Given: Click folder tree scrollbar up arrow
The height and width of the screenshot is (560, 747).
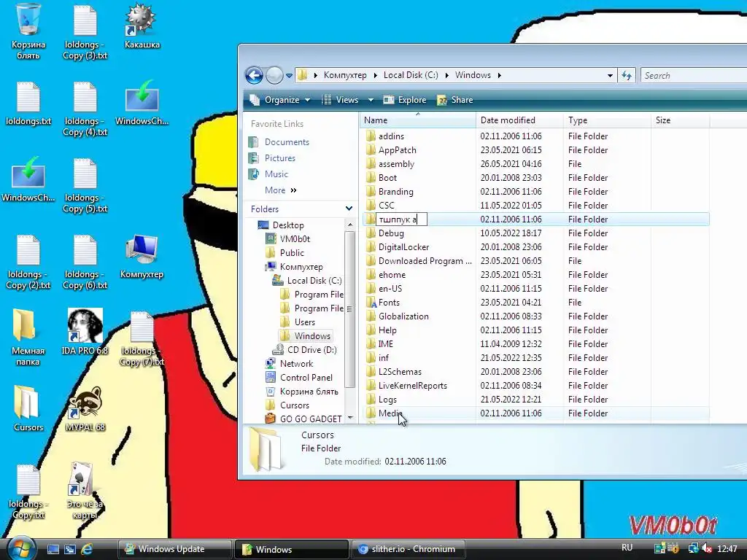Looking at the screenshot, I should [x=350, y=225].
